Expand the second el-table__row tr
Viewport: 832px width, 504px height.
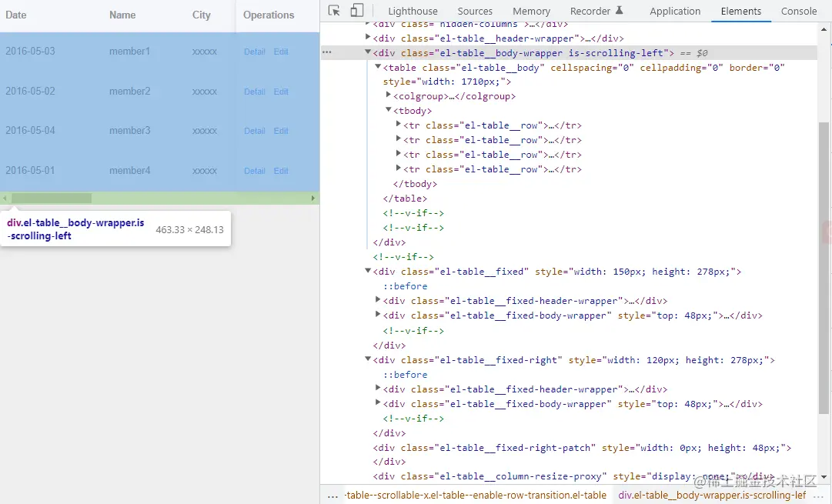(399, 139)
